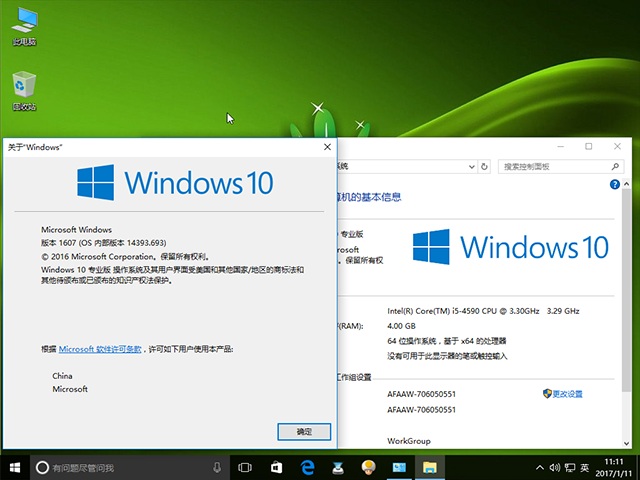This screenshot has height=480, width=640.
Task: Click the Cortana microphone icon
Action: point(217,467)
